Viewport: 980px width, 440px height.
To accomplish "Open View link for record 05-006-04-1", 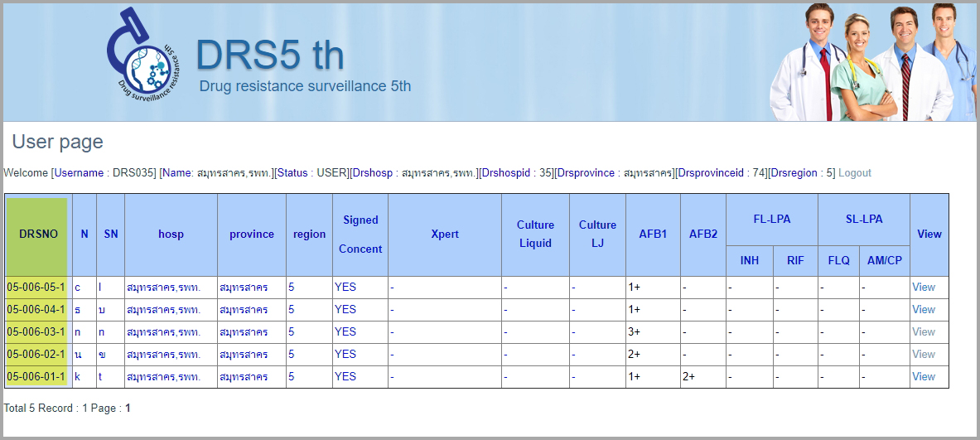I will 923,310.
